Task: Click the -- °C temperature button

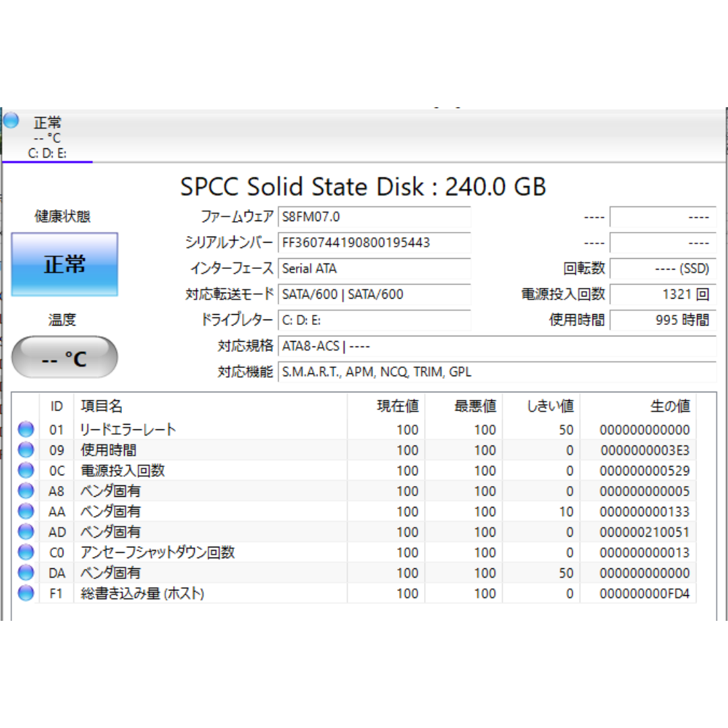Action: (65, 357)
